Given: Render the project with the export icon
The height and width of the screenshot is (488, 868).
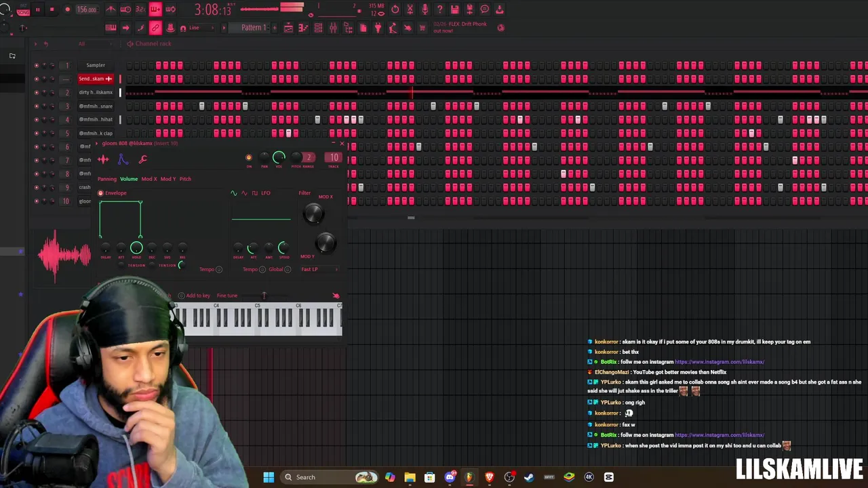Looking at the screenshot, I should (x=469, y=9).
